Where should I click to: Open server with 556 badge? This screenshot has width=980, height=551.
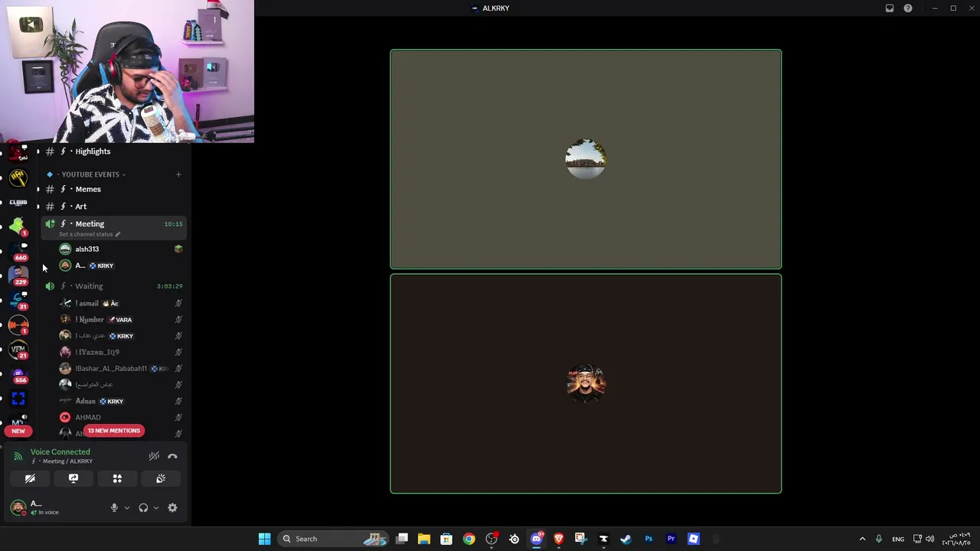coord(18,373)
